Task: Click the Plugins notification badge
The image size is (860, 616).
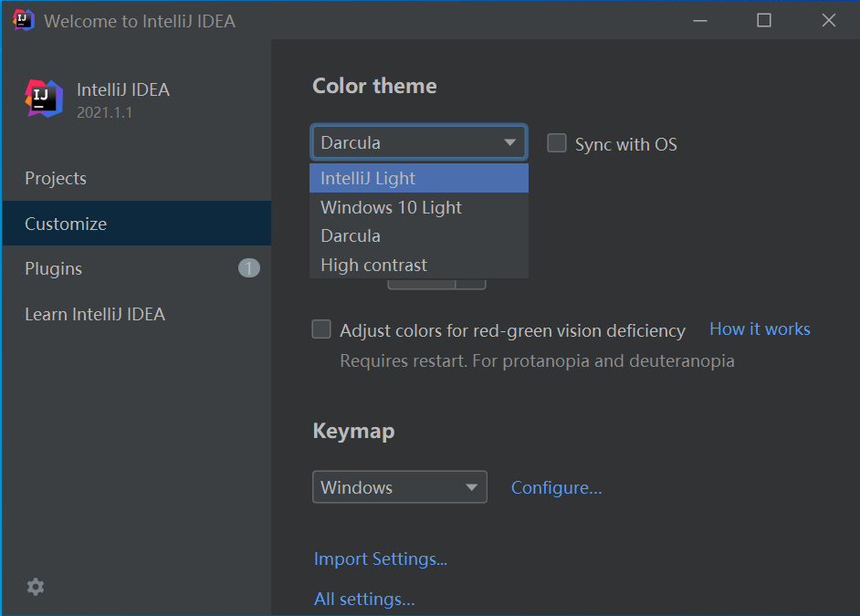Action: tap(249, 268)
